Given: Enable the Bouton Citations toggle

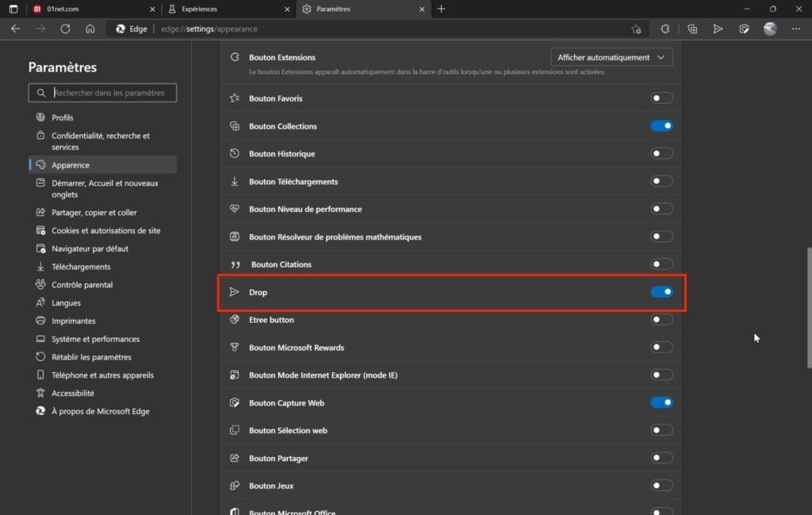Looking at the screenshot, I should 661,264.
